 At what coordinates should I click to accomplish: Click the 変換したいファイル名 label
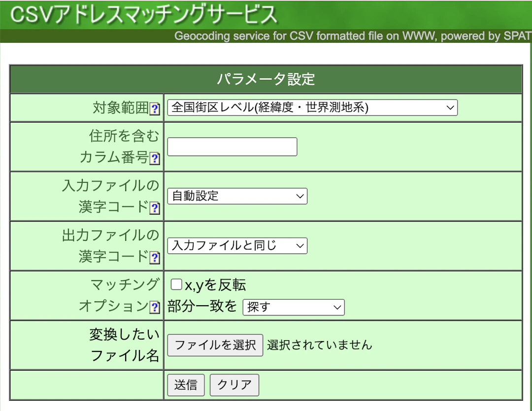124,345
